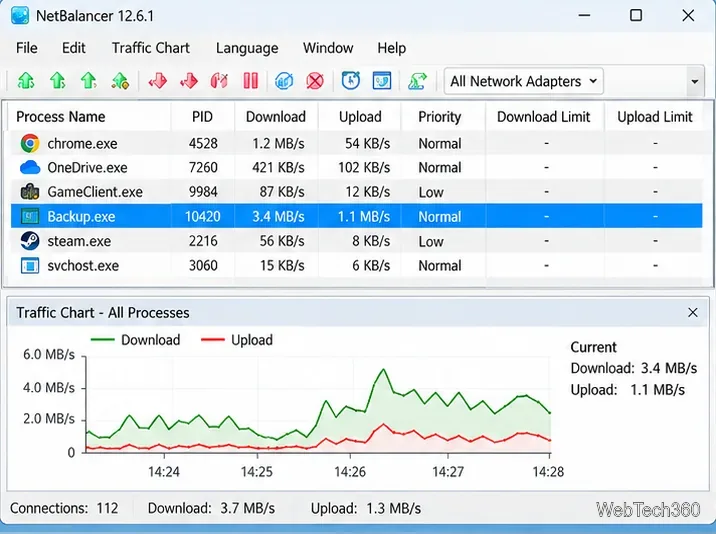Select the chrome.exe process name
This screenshot has width=716, height=534.
82,143
